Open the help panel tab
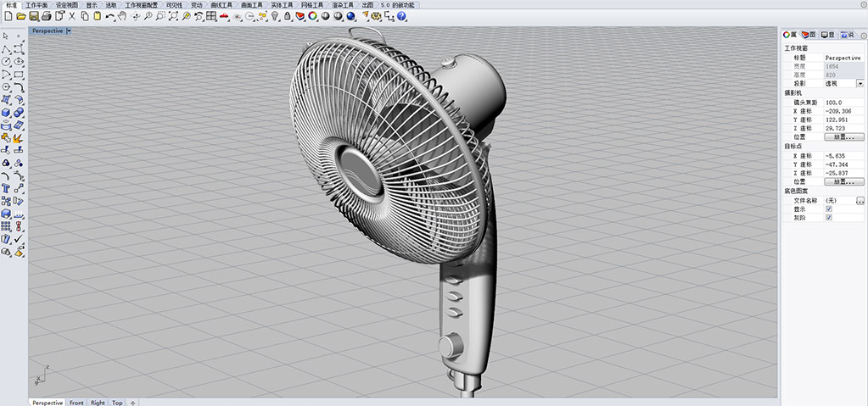868x406 pixels. [847, 35]
